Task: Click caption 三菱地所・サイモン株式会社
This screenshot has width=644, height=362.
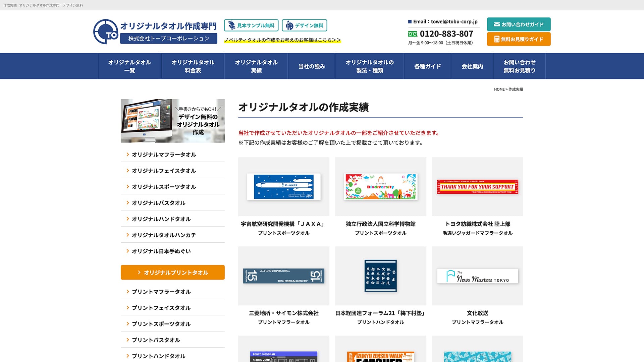Action: point(284,313)
